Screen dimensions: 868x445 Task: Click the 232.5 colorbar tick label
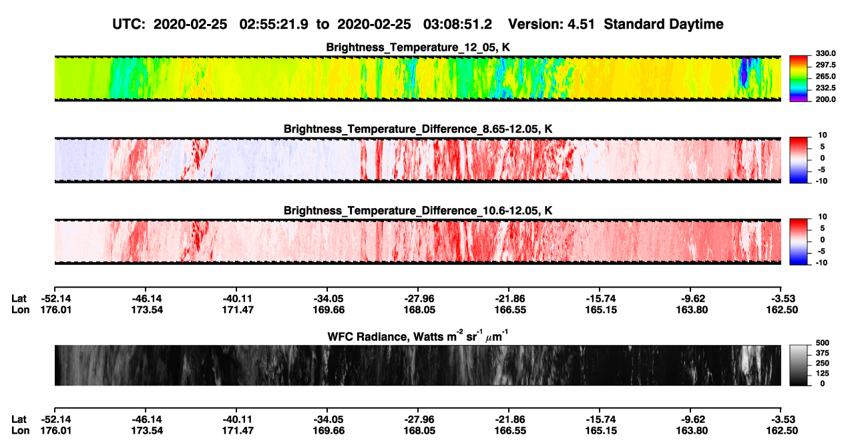pyautogui.click(x=825, y=87)
